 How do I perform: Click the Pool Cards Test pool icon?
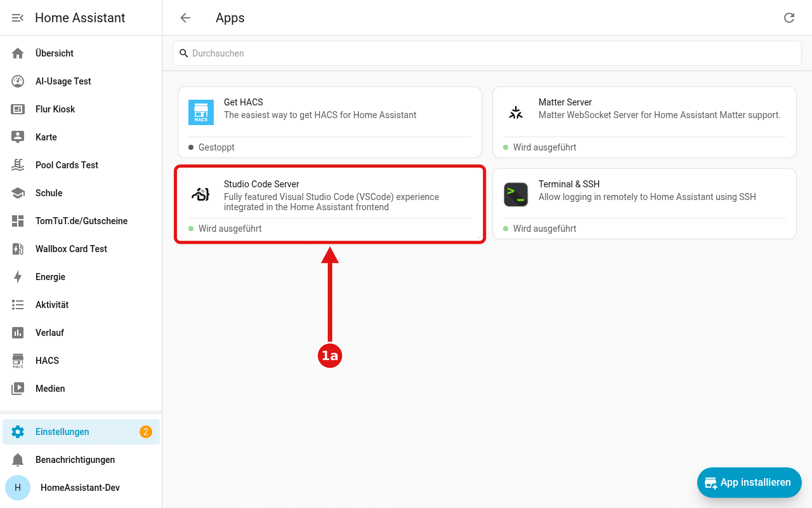click(18, 165)
